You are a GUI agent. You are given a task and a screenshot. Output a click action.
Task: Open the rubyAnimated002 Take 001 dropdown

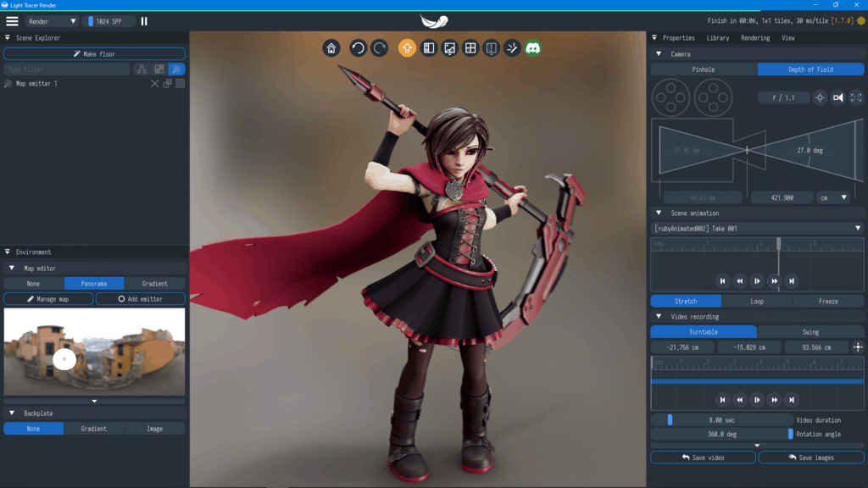(757, 229)
